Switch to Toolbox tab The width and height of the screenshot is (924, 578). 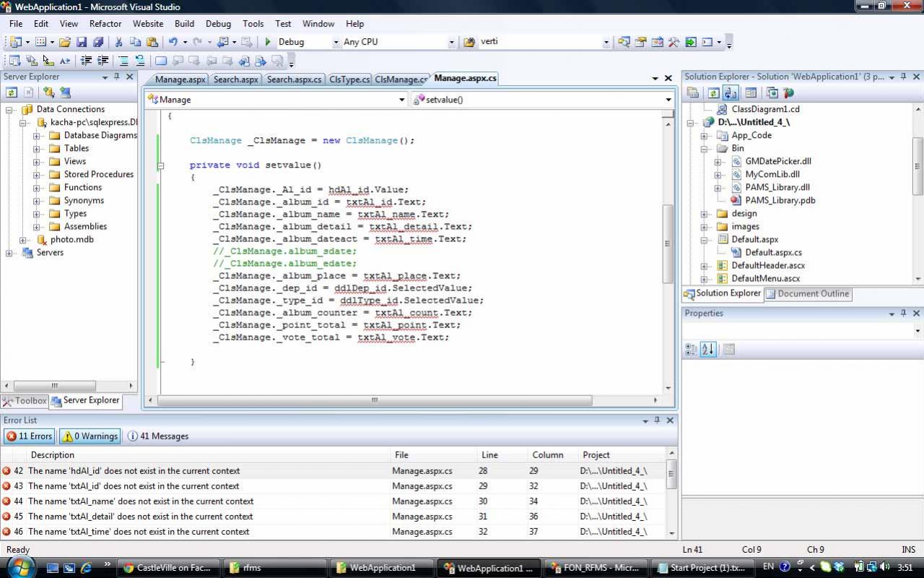click(x=25, y=400)
